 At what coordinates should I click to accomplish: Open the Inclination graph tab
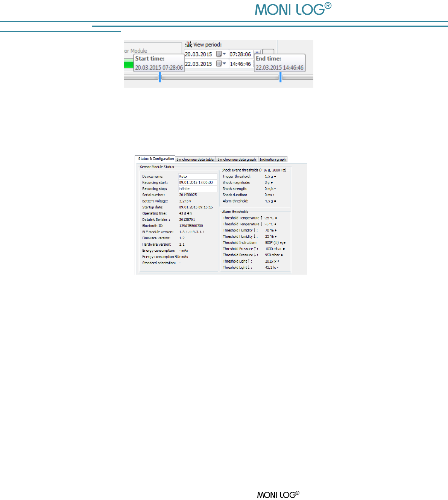coord(273,159)
